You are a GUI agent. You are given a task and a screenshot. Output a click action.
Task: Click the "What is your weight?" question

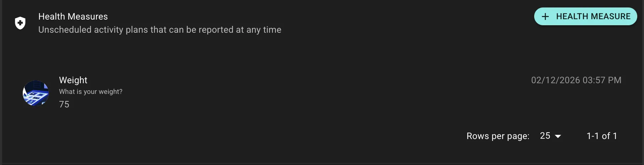pos(91,92)
